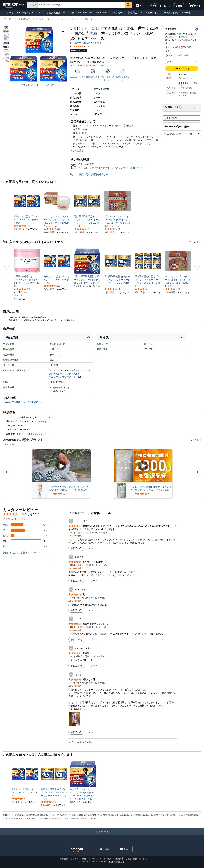
Task: Go to previous page of 類似ブランド carousel
Action: pos(6,472)
